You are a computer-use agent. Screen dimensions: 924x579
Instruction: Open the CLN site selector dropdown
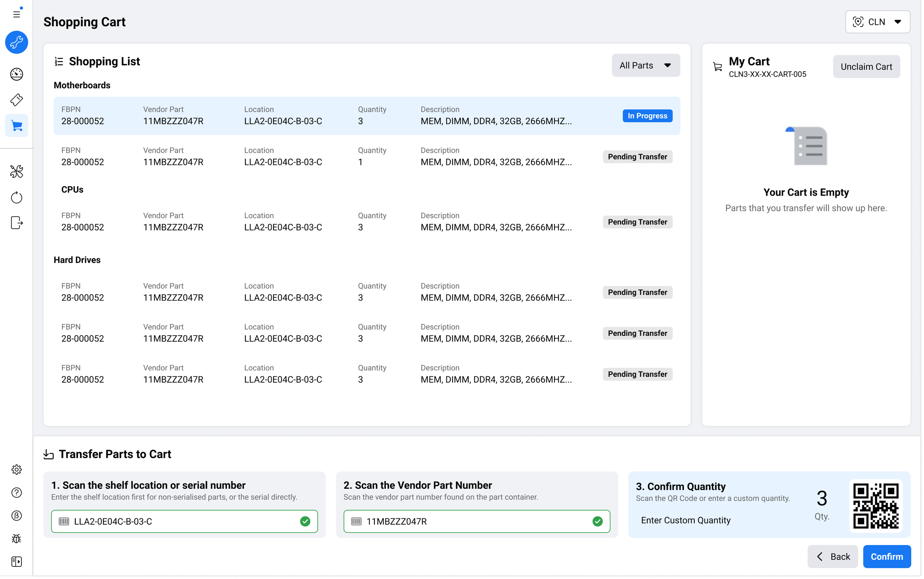(x=877, y=22)
